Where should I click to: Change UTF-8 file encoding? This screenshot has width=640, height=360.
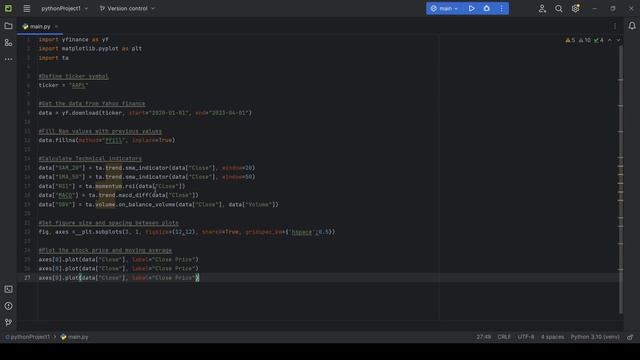point(526,337)
